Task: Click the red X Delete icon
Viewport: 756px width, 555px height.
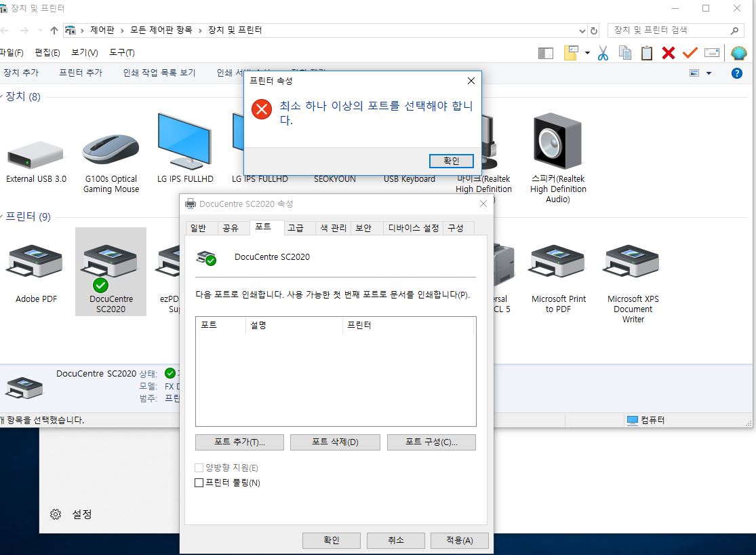Action: [669, 52]
